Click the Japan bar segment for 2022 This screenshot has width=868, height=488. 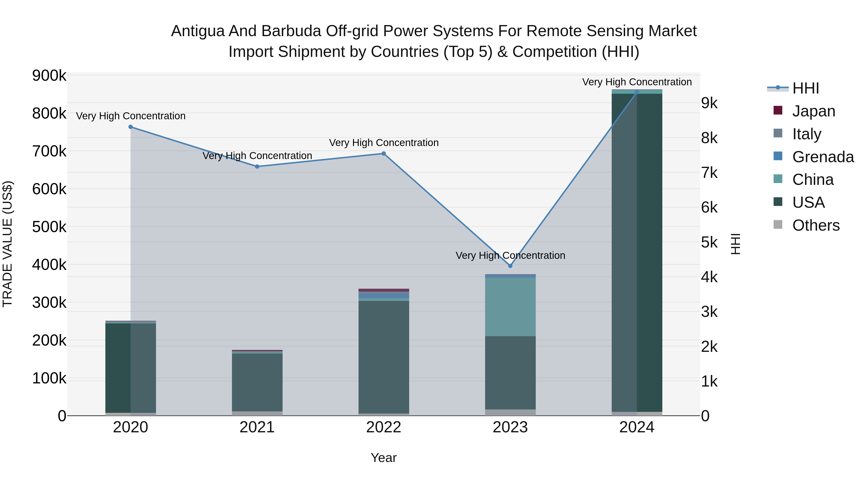(383, 290)
